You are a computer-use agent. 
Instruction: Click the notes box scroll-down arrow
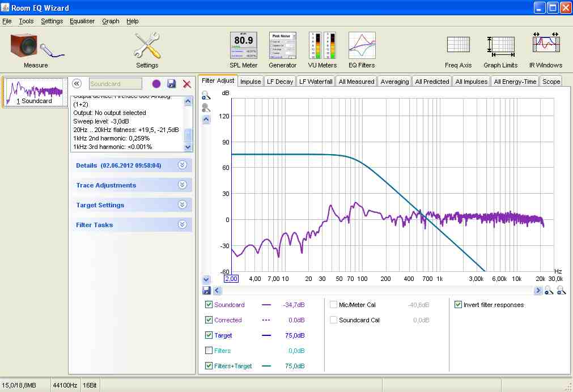(188, 147)
